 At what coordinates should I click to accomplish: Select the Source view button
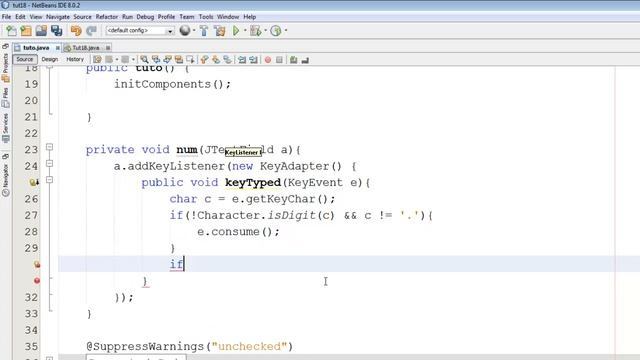pos(25,60)
